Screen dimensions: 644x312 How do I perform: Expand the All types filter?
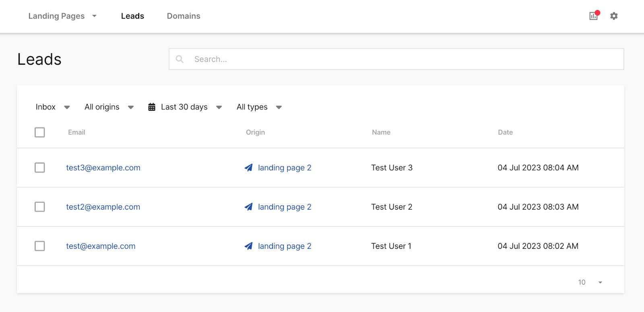click(x=259, y=107)
